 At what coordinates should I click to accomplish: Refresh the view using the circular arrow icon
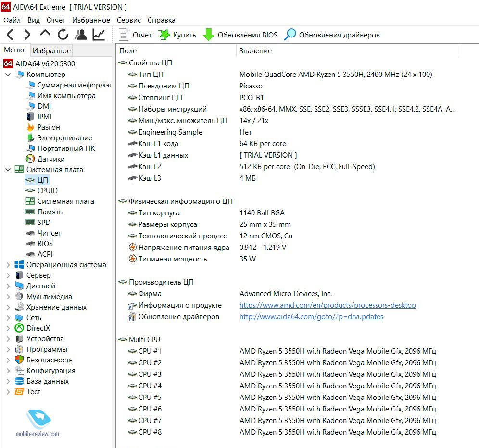(63, 35)
